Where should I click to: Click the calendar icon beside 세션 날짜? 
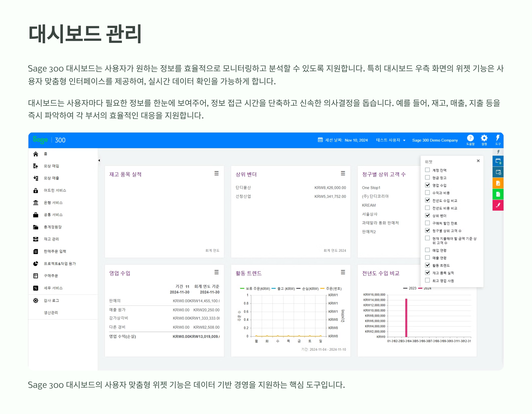pos(320,140)
